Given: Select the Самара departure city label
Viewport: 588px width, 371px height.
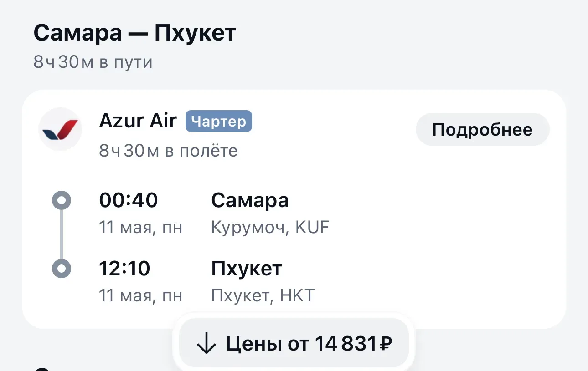Looking at the screenshot, I should [x=250, y=200].
